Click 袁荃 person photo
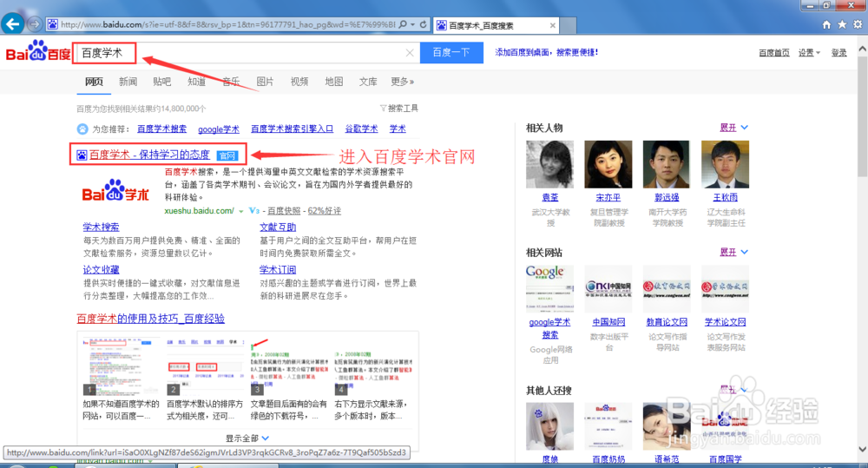Viewport: 868px width, 468px height. [549, 164]
